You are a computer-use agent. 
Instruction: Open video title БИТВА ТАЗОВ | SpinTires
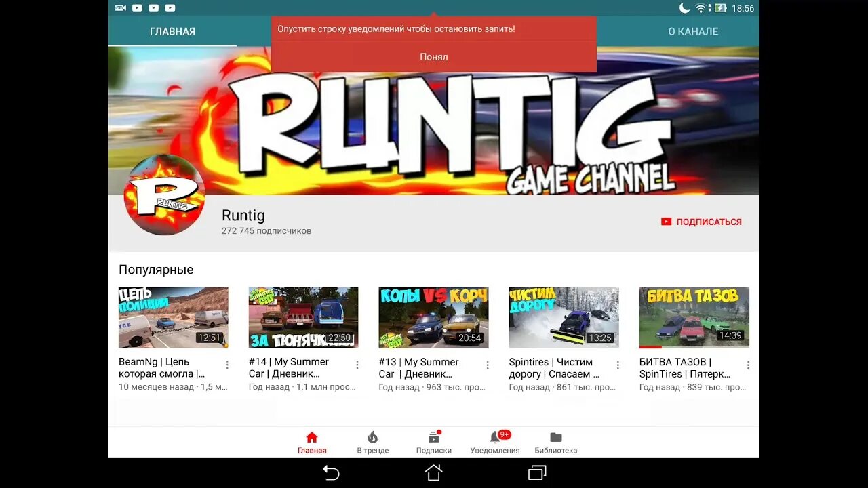coord(685,368)
